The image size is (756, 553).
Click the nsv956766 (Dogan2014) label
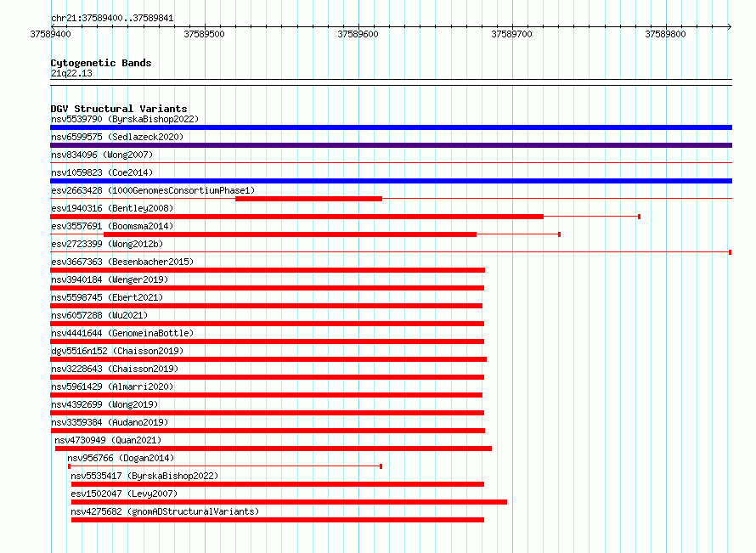[x=121, y=458]
